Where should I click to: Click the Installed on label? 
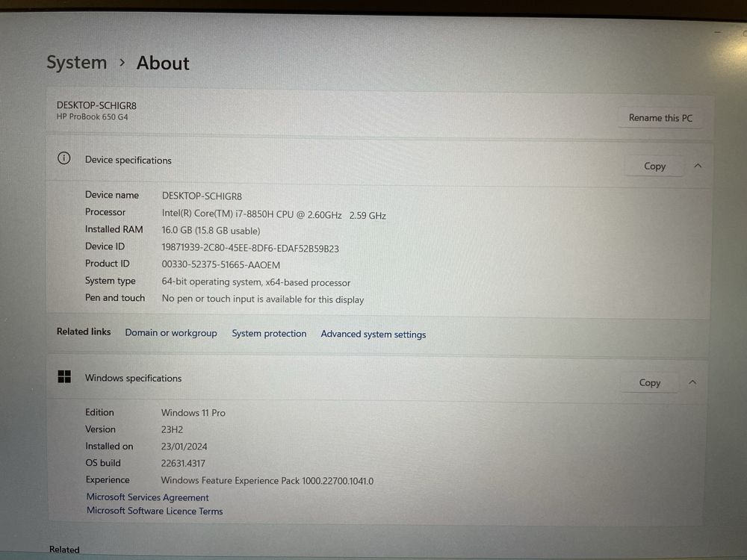[109, 447]
